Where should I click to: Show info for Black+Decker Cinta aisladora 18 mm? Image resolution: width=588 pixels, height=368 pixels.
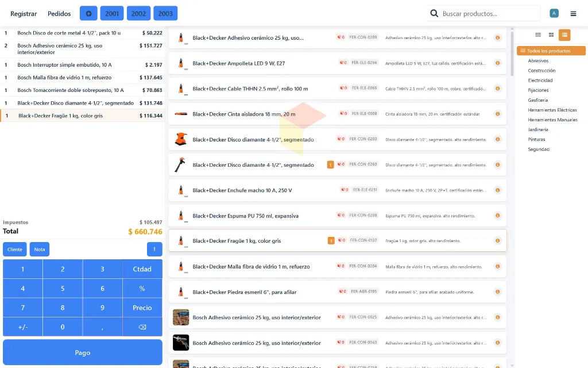point(498,114)
